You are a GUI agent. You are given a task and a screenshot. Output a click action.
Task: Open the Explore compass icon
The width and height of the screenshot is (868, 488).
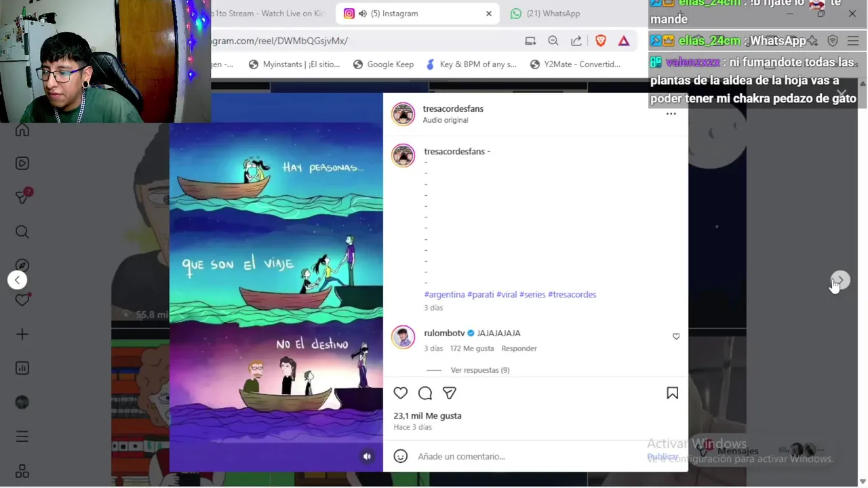(22, 265)
